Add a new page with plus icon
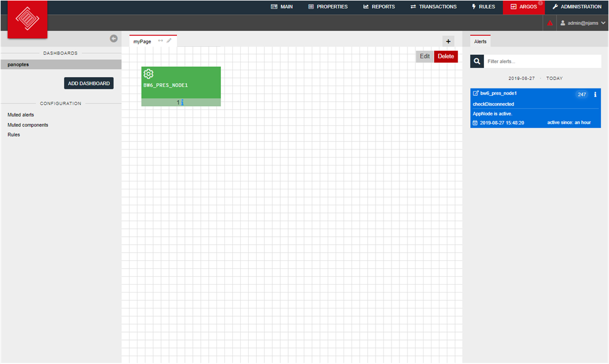 (448, 41)
